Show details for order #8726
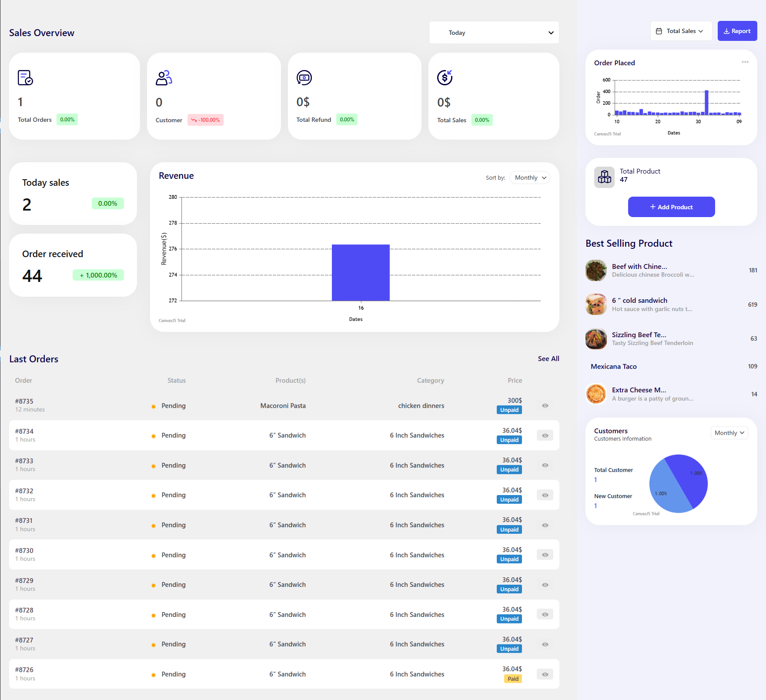This screenshot has height=700, width=766. (x=545, y=674)
